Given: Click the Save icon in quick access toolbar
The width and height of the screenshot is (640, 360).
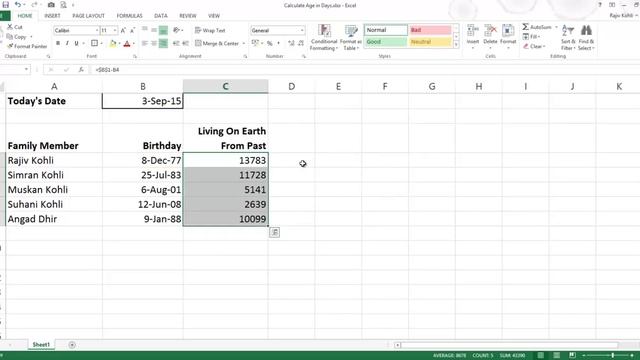Looking at the screenshot, I should 6,5.
